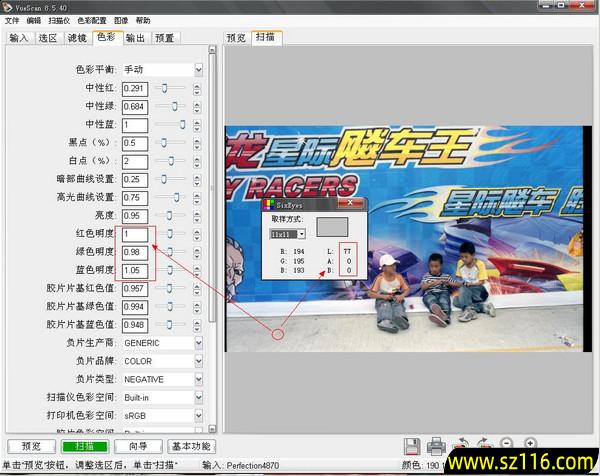Viewport: 600px width, 476px height.
Task: Show the 预览 image tab
Action: pos(236,38)
